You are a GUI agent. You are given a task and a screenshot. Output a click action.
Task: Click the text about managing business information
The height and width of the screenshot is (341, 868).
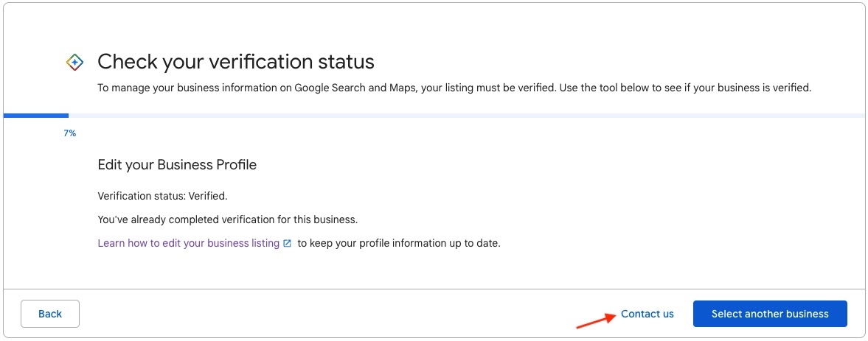[221, 88]
